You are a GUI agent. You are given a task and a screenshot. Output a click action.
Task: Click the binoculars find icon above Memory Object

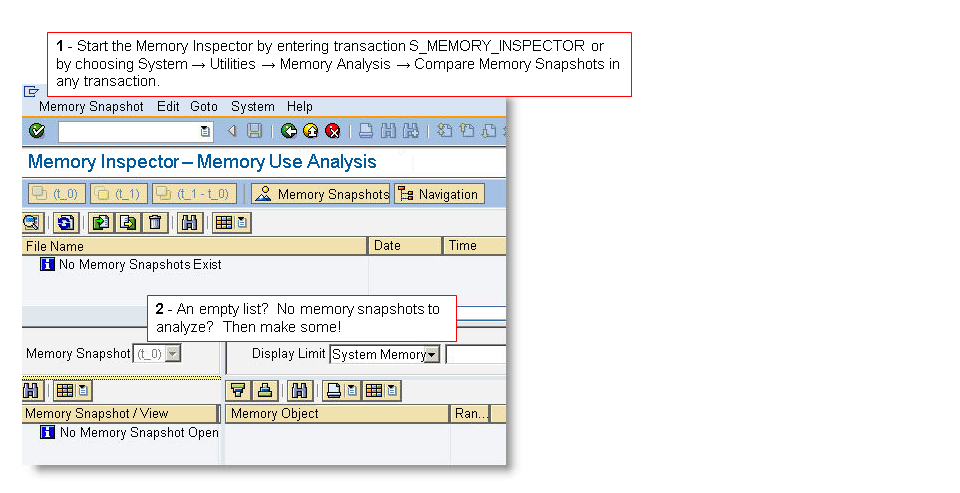coord(300,390)
